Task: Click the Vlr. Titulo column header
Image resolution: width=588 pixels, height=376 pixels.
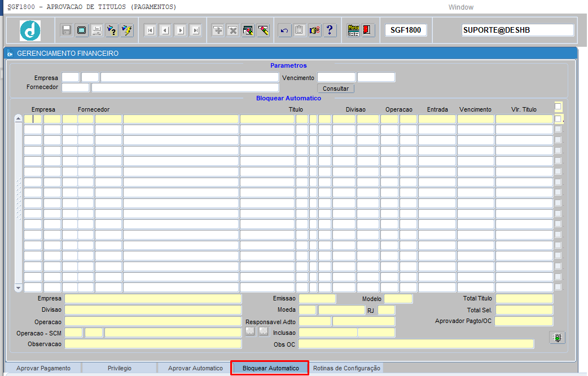Action: click(x=524, y=109)
